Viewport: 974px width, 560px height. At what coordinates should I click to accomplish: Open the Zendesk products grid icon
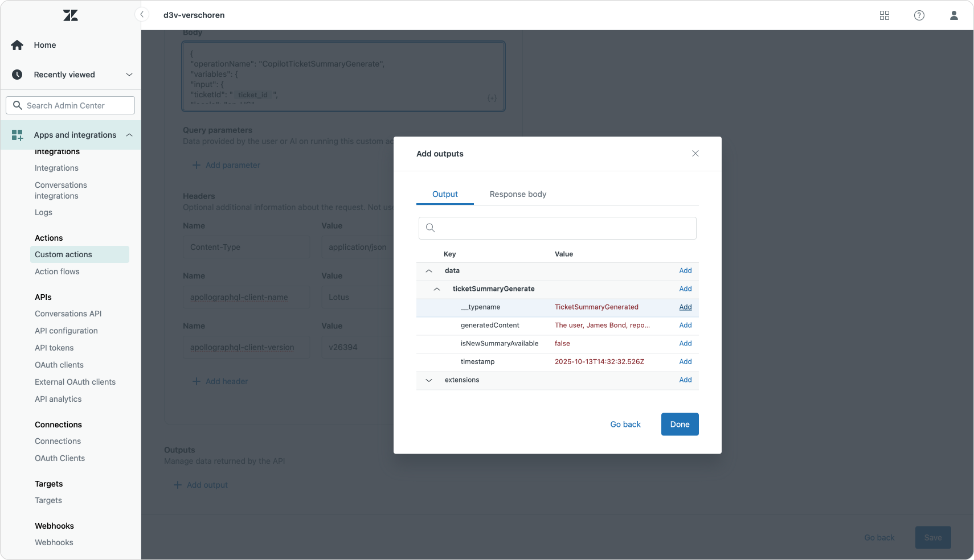pyautogui.click(x=885, y=15)
